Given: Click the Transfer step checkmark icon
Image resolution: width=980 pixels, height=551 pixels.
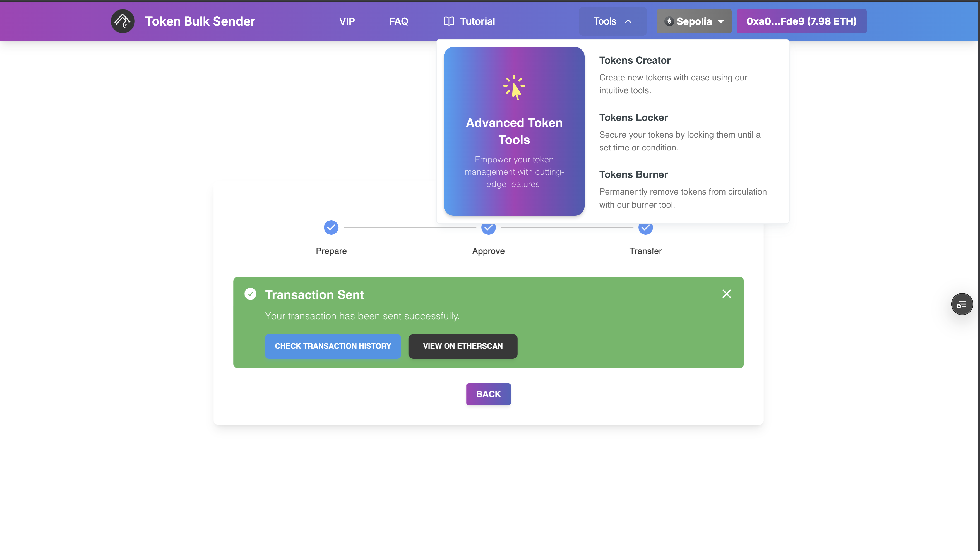Looking at the screenshot, I should click(646, 227).
